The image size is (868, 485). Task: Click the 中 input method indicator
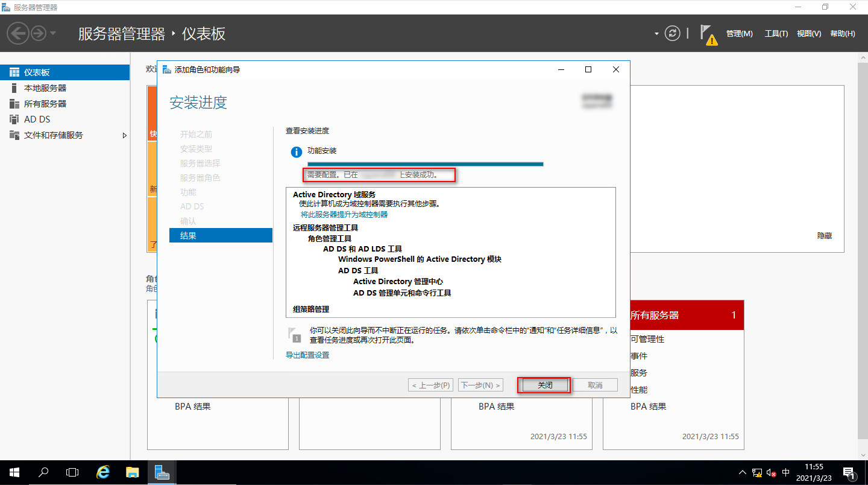point(786,472)
